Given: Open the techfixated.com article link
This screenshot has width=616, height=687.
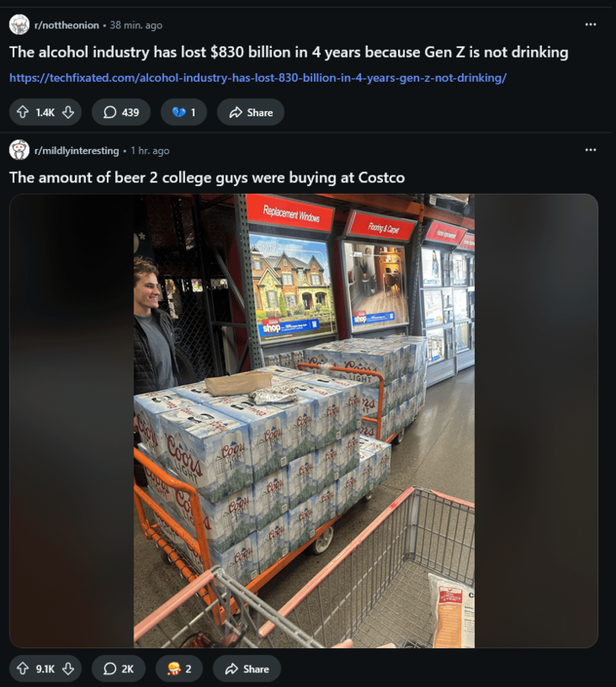Looking at the screenshot, I should tap(258, 77).
